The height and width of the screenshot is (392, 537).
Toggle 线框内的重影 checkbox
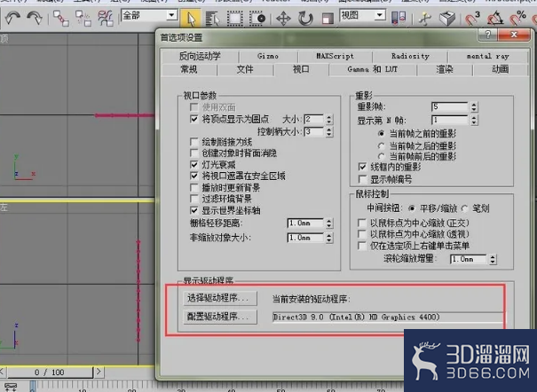pos(362,167)
